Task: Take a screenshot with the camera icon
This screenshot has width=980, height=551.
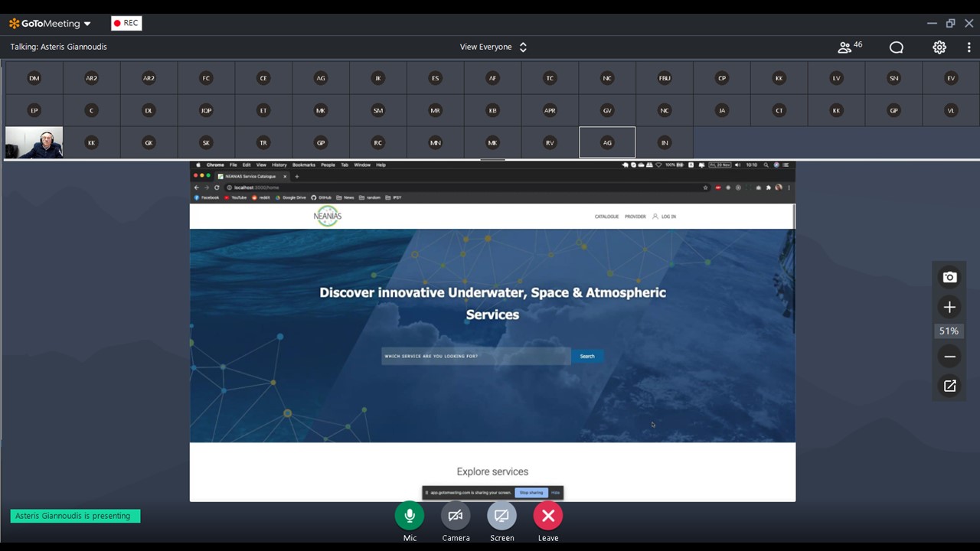Action: 949,277
